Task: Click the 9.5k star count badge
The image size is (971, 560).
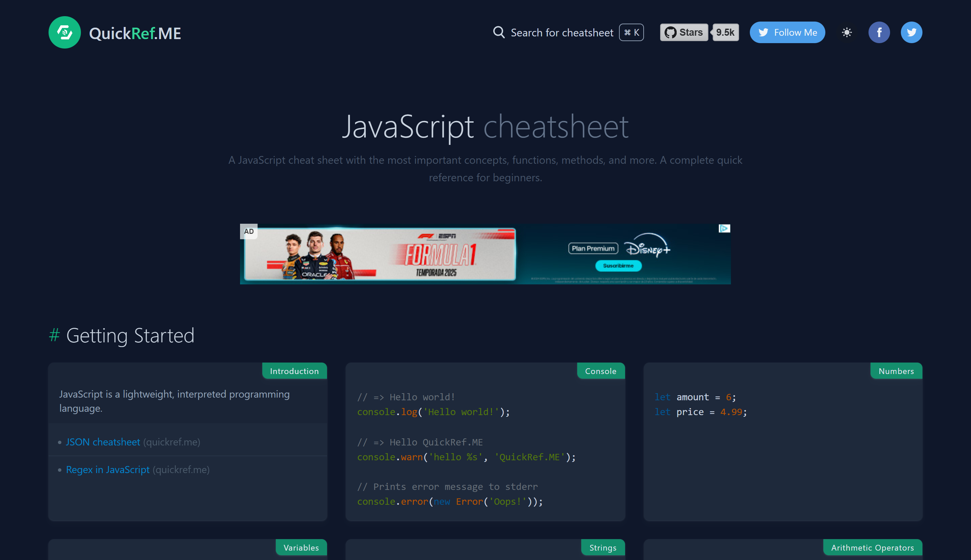Action: [725, 32]
